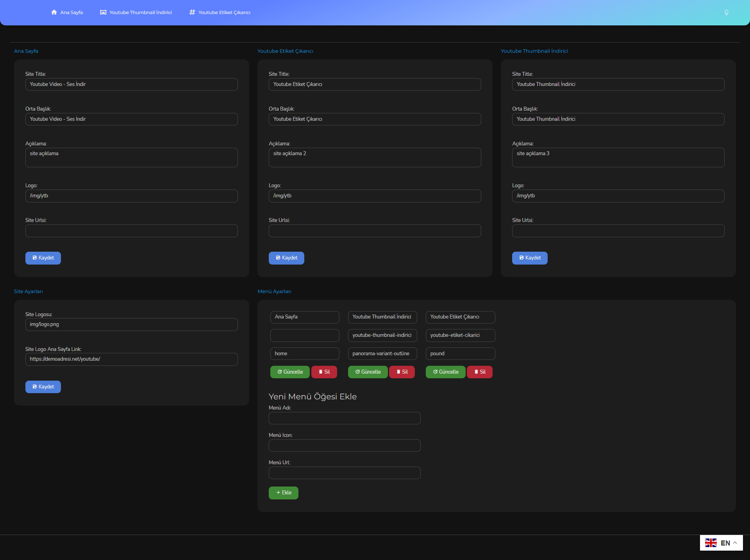Edit the 'youtube-thumbnail-indirici' URL field

pyautogui.click(x=382, y=335)
